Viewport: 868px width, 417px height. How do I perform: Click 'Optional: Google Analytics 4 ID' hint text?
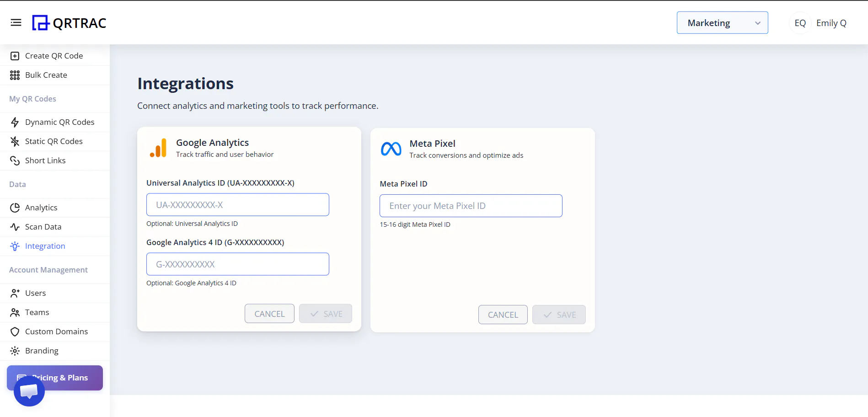click(191, 283)
